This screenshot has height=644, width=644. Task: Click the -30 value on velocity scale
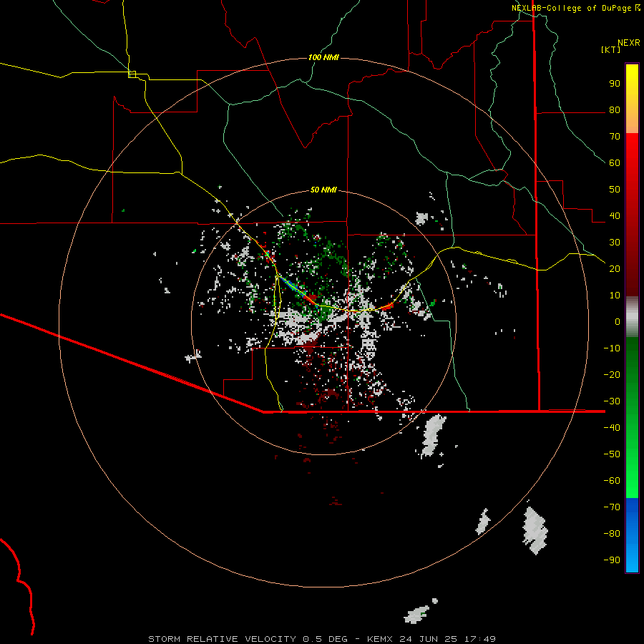point(612,401)
